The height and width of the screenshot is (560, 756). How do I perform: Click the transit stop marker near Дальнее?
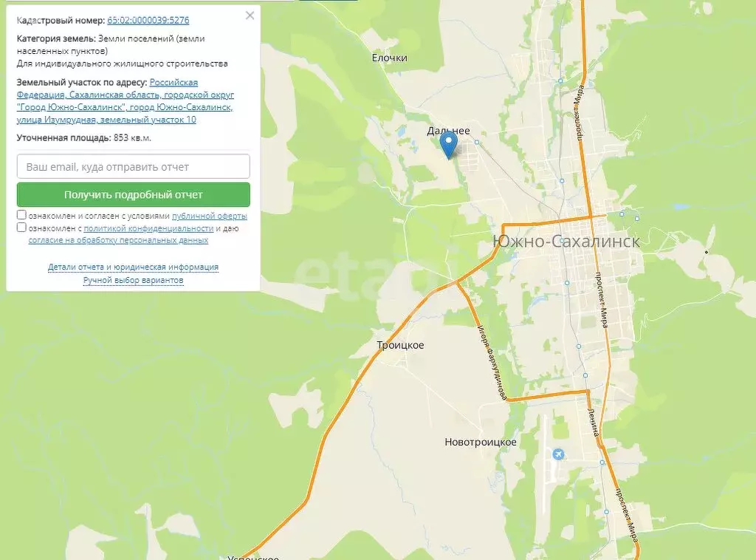[476, 142]
